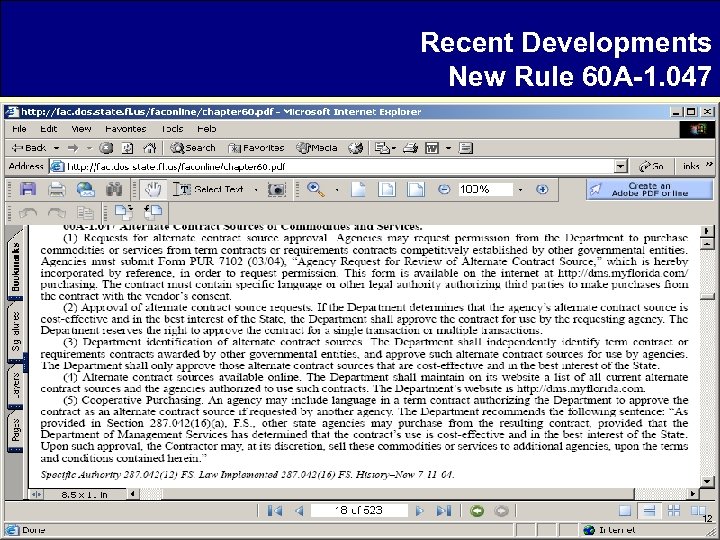720x540 pixels.
Task: Open the zoom tool options arrow
Action: click(x=337, y=190)
